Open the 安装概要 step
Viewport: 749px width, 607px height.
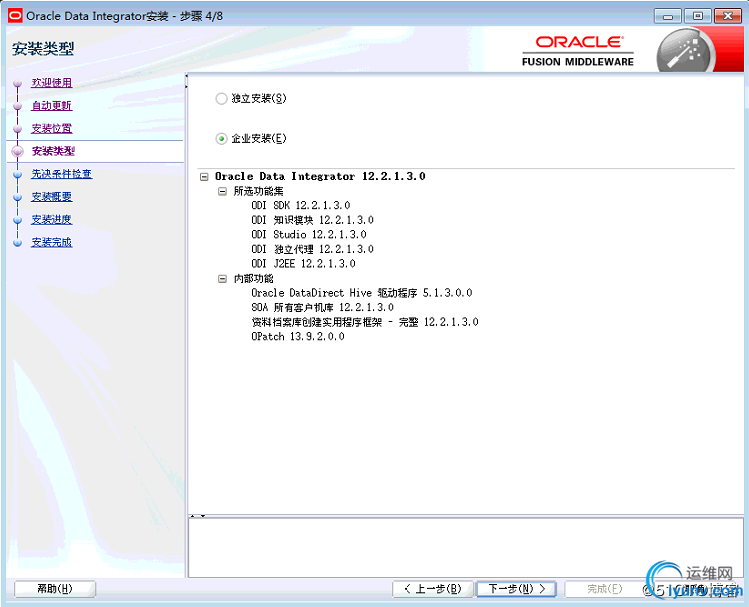coord(52,197)
